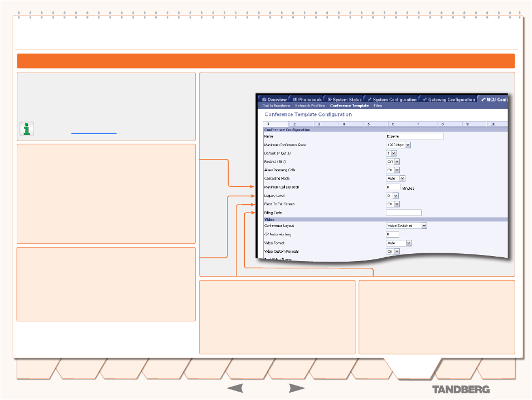This screenshot has height=400, width=532.
Task: Open the Overview tab
Action: point(274,99)
